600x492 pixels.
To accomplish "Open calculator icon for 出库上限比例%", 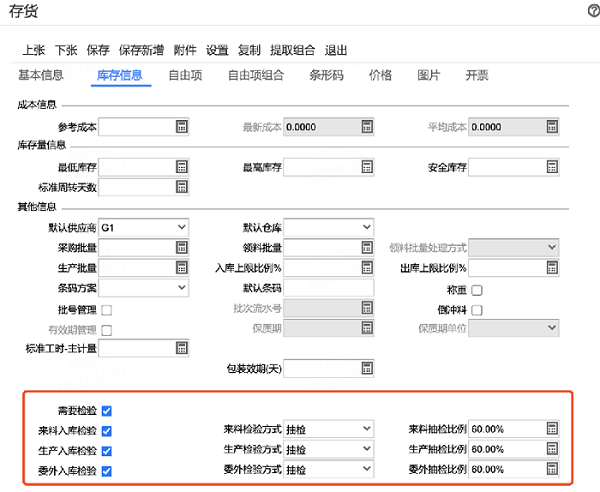I will pos(551,267).
